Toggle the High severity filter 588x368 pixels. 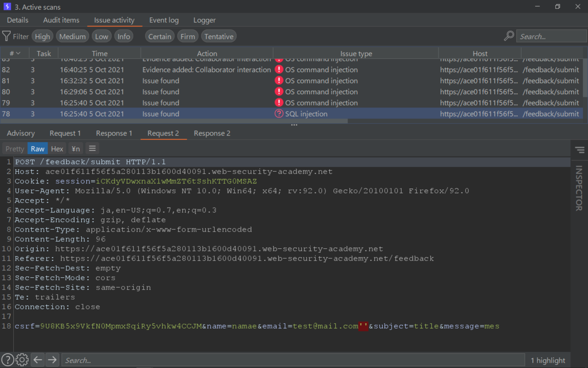42,36
